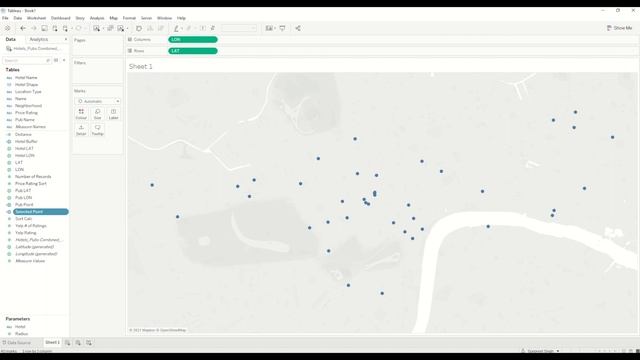Select the Selected Point field
The height and width of the screenshot is (360, 640).
tap(40, 212)
